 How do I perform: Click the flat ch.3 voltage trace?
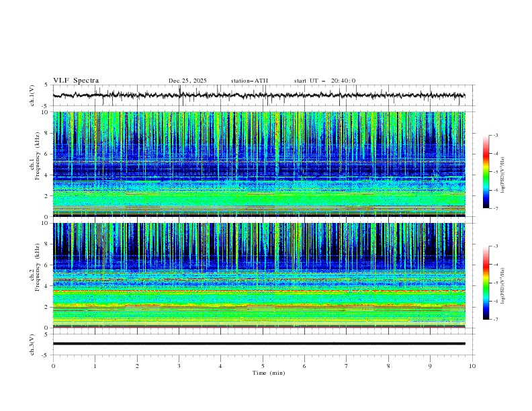(259, 344)
